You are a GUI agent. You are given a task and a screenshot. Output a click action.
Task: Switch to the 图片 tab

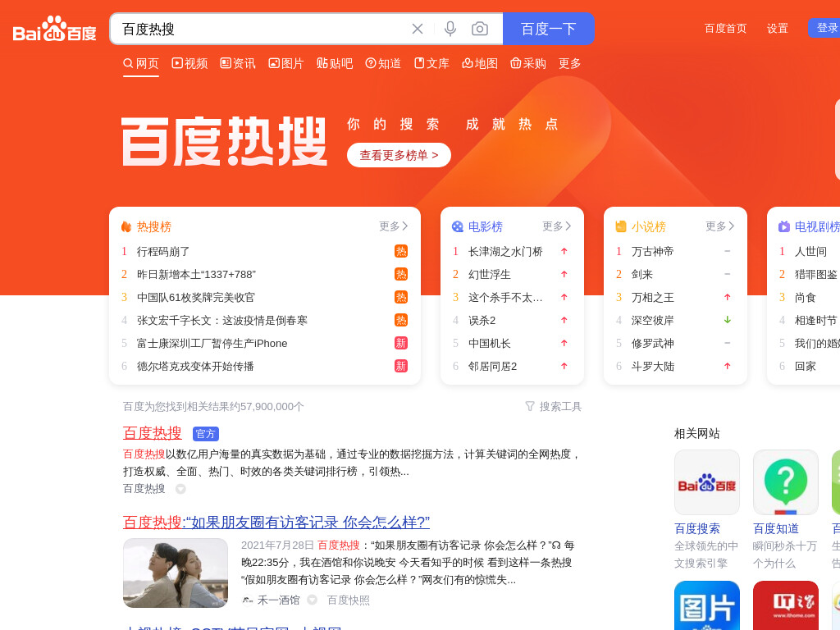[286, 64]
